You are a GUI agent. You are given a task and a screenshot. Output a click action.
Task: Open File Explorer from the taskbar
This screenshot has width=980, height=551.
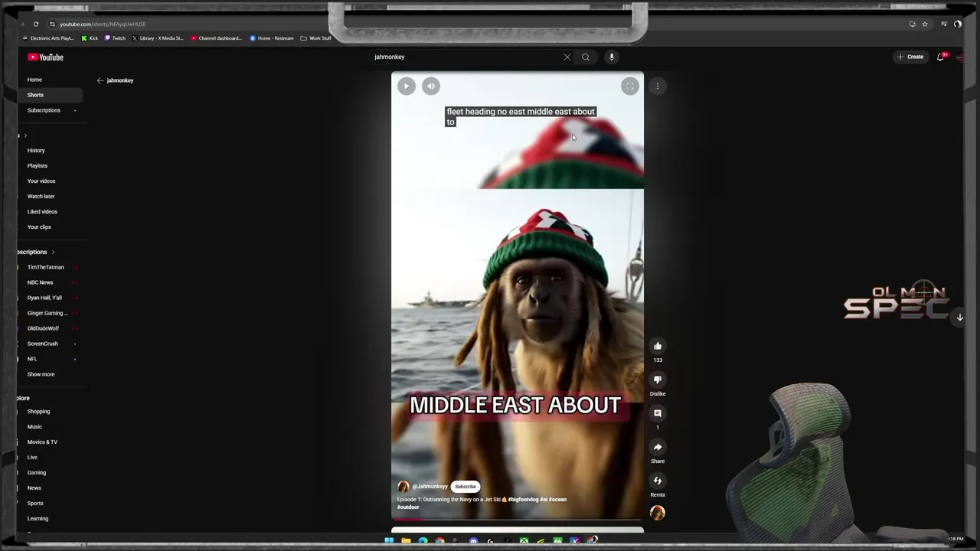point(406,541)
